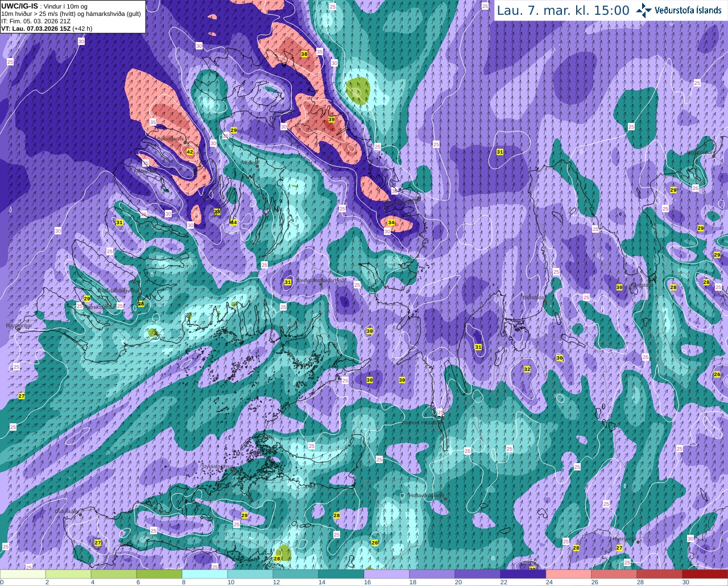Click the 27 label below Gufuskálar

click(98, 543)
